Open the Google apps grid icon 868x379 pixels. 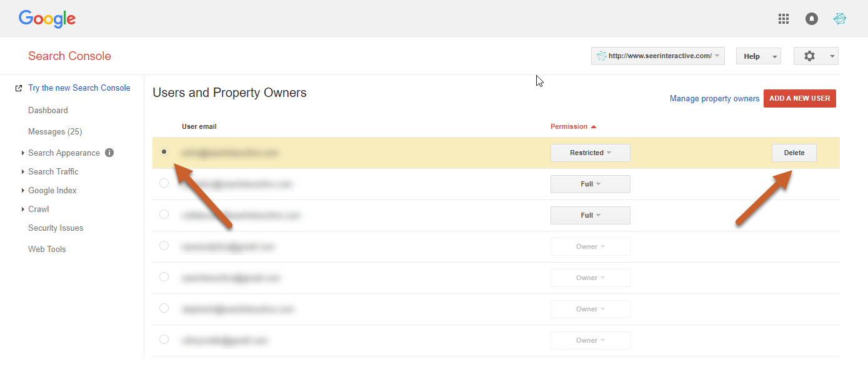(x=783, y=19)
